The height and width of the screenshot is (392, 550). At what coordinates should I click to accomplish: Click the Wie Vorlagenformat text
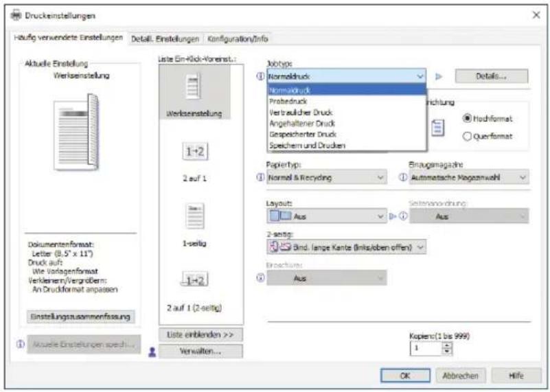click(x=65, y=271)
